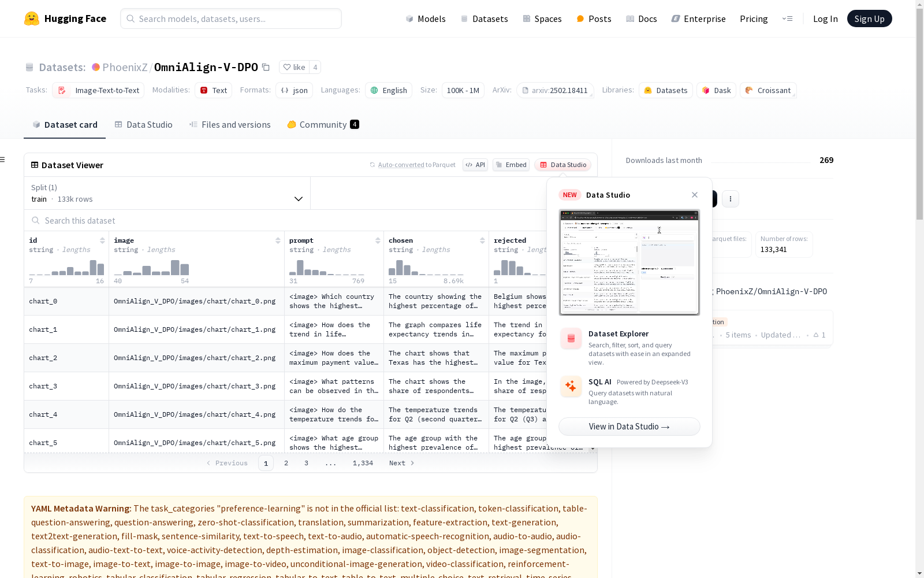Open the Embed button in Dataset Viewer

[511, 165]
